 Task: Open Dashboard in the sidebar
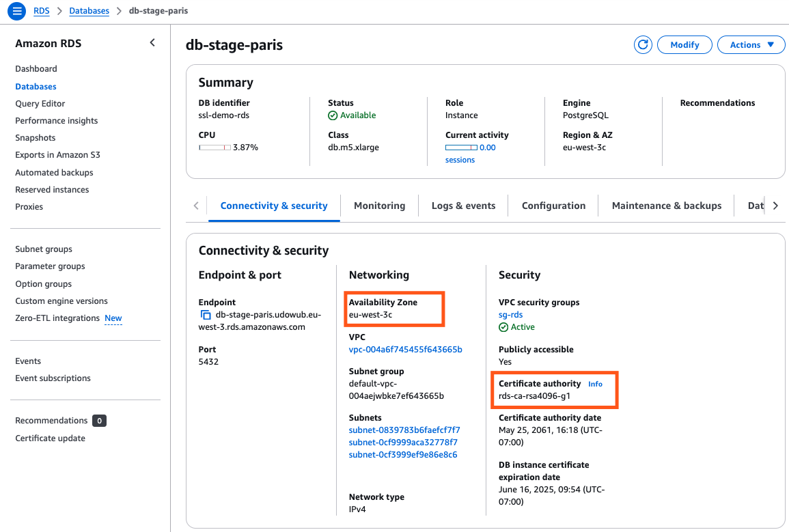[36, 69]
